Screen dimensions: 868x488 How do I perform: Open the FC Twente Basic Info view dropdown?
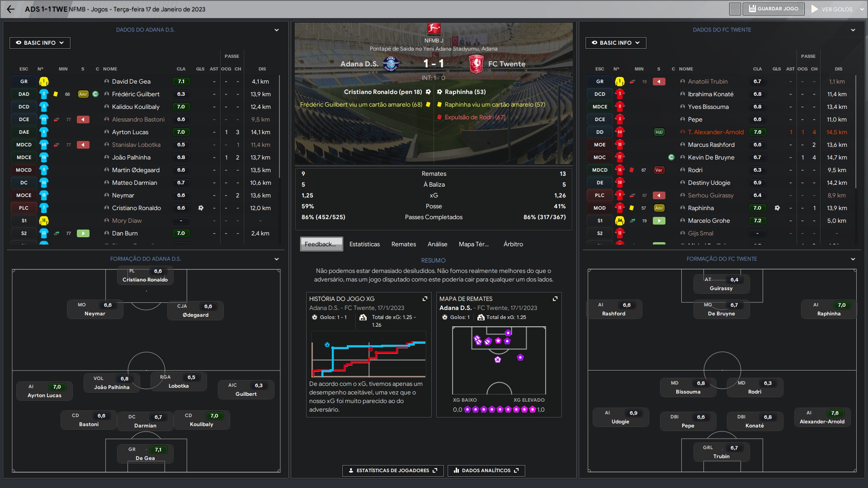click(616, 43)
